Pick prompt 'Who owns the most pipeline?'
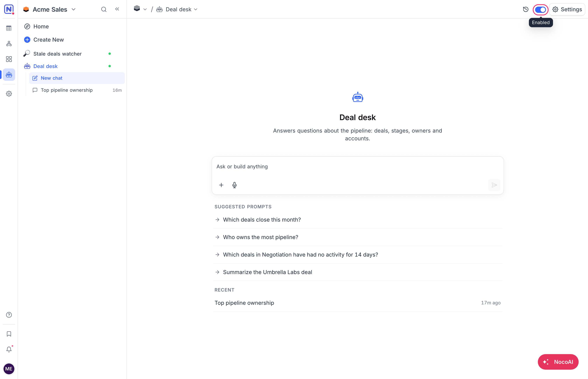This screenshot has height=379, width=588. click(358, 237)
